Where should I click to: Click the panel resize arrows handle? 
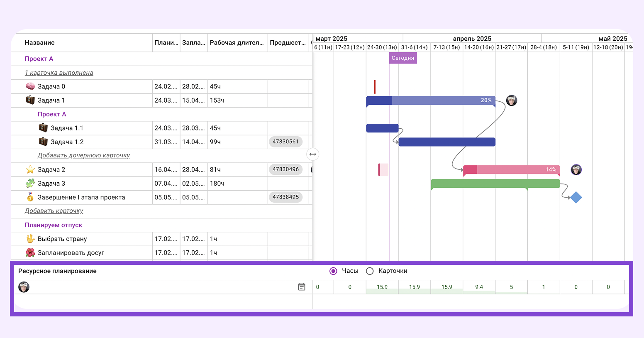pyautogui.click(x=312, y=154)
